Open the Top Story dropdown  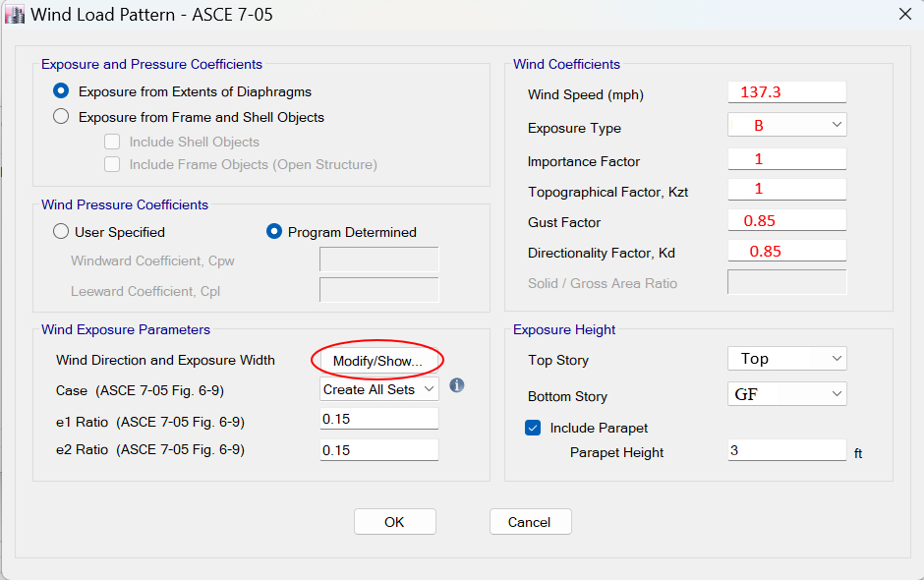pos(786,359)
